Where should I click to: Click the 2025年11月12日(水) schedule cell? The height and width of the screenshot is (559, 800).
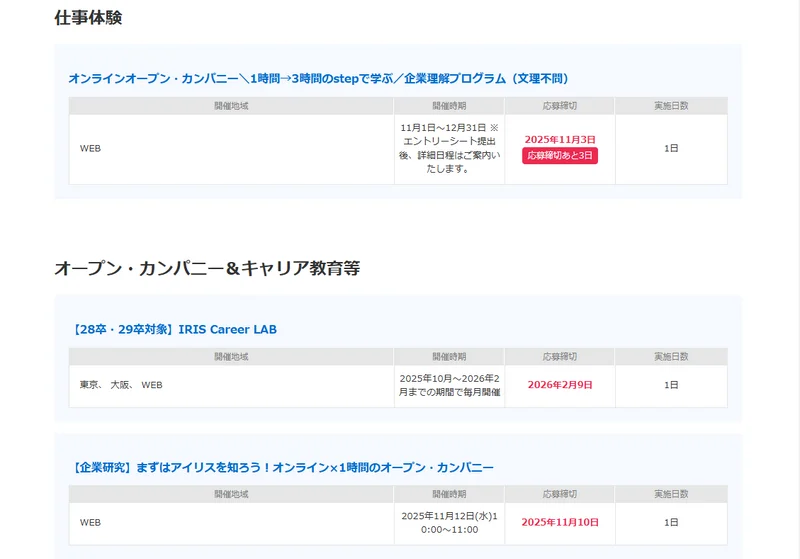click(449, 522)
